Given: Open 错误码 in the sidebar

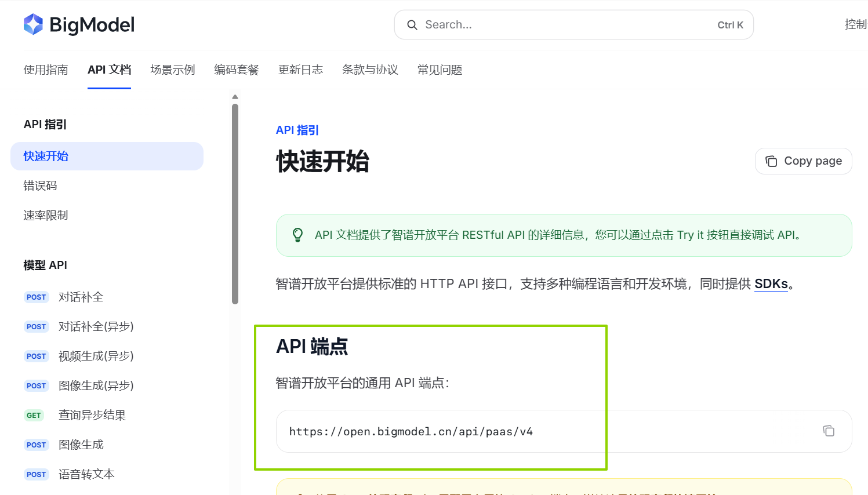Looking at the screenshot, I should click(x=40, y=185).
